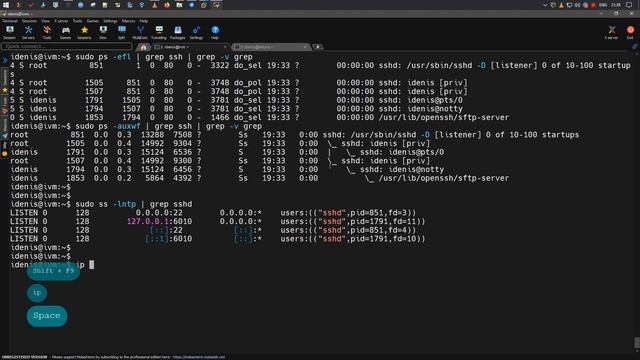The image size is (640, 360).
Task: Open the sidebar yellow circle tab
Action: point(5,154)
